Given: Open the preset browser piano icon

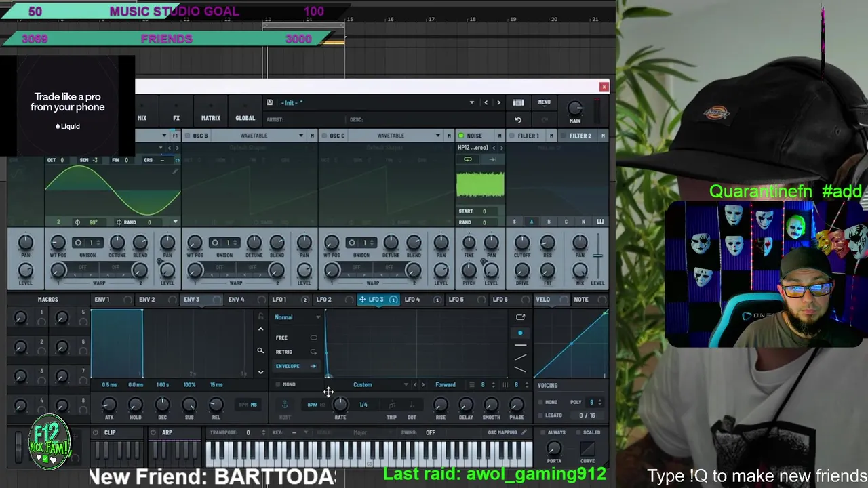Looking at the screenshot, I should point(518,102).
